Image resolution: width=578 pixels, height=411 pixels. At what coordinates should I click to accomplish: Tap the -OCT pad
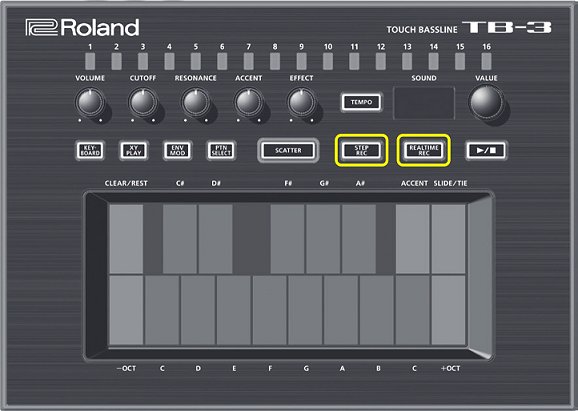[126, 310]
